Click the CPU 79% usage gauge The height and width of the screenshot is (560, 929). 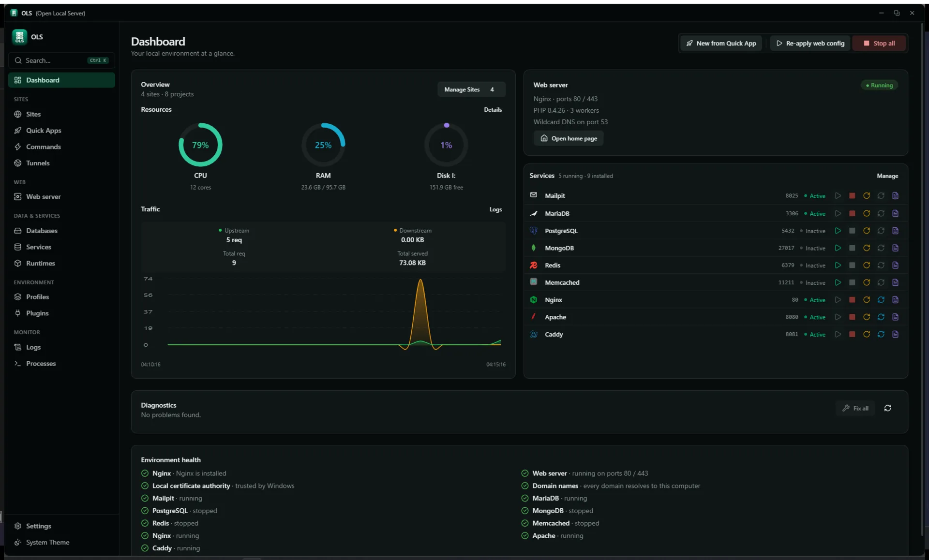tap(200, 145)
